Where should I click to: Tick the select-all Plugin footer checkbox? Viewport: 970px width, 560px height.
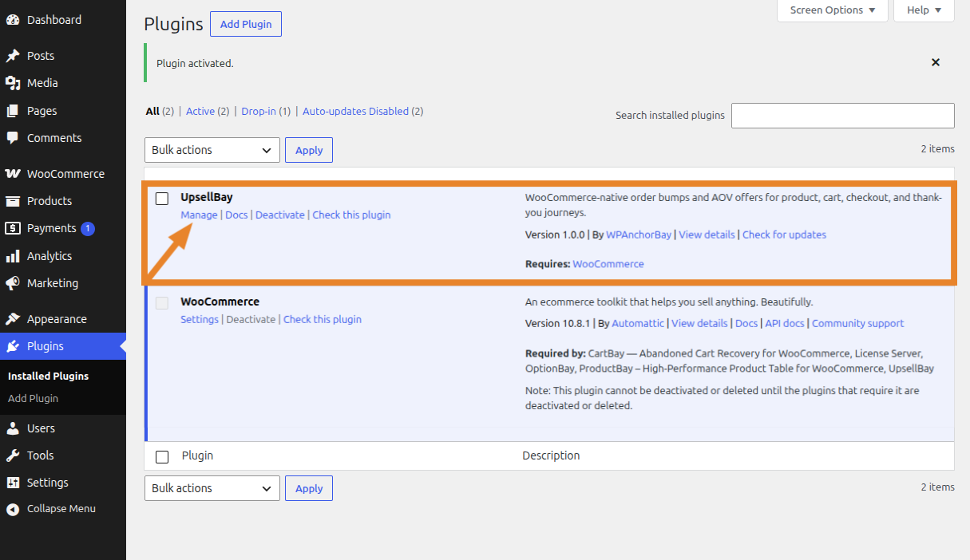[x=162, y=456]
